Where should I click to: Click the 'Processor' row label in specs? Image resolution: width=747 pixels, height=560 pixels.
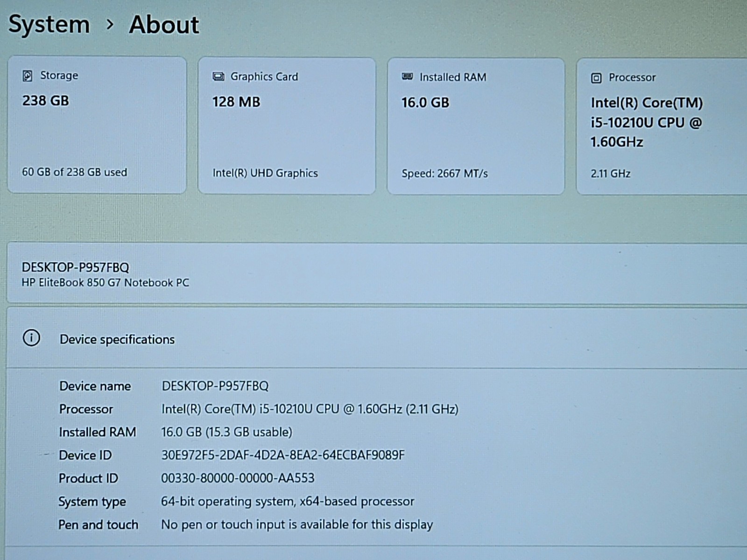(x=86, y=409)
